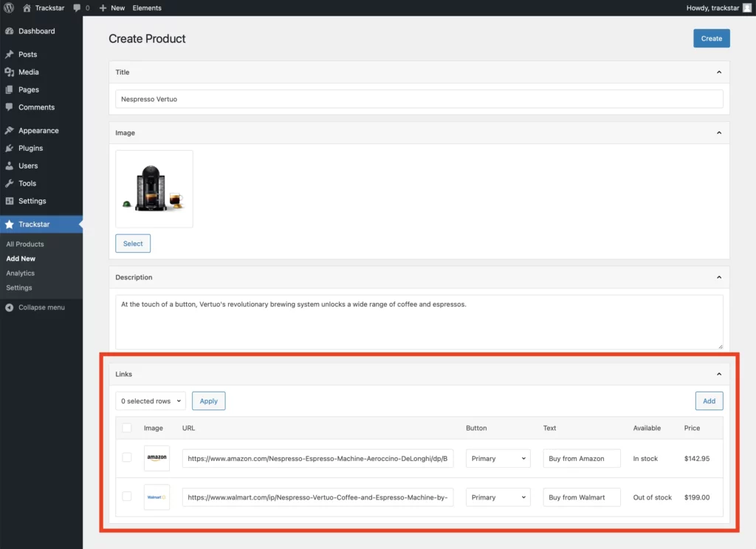The image size is (756, 549).
Task: Open the Add New submenu item
Action: tap(21, 259)
